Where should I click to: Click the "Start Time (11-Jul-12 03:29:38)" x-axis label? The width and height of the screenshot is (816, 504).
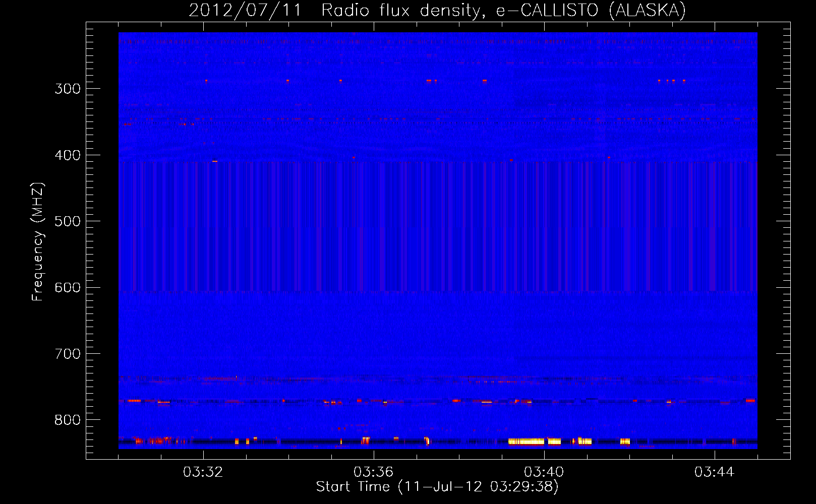(x=437, y=487)
